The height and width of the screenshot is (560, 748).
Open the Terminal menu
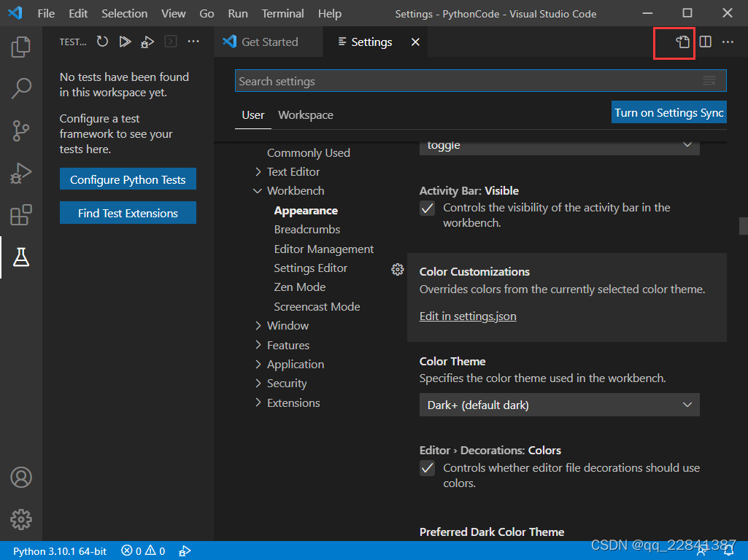(x=282, y=13)
